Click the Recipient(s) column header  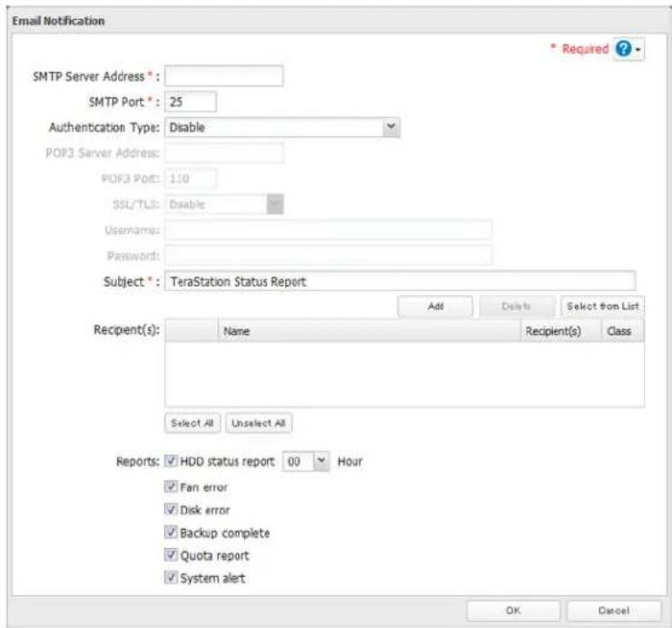pos(560,330)
